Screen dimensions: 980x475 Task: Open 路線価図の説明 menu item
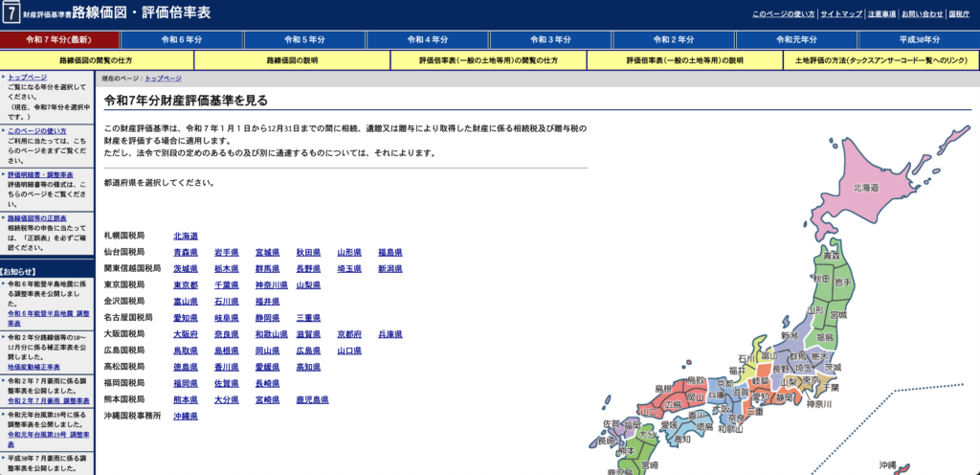pos(292,60)
